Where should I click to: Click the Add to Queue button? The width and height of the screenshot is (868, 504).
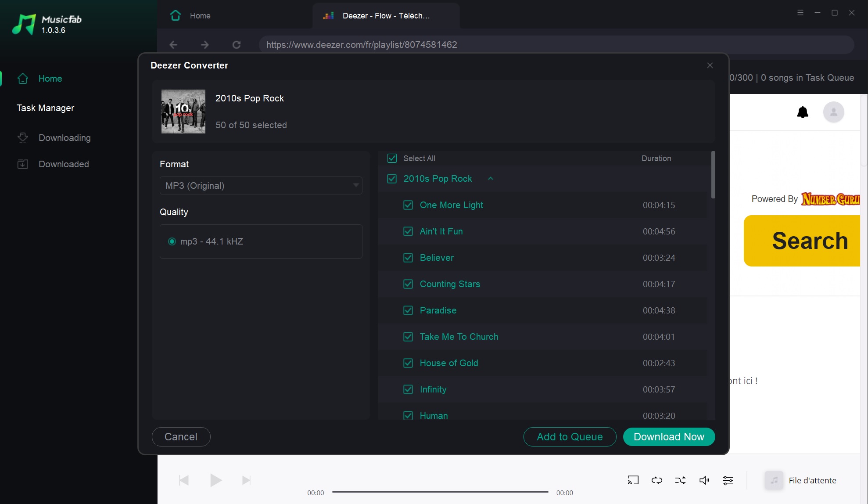[x=570, y=437]
